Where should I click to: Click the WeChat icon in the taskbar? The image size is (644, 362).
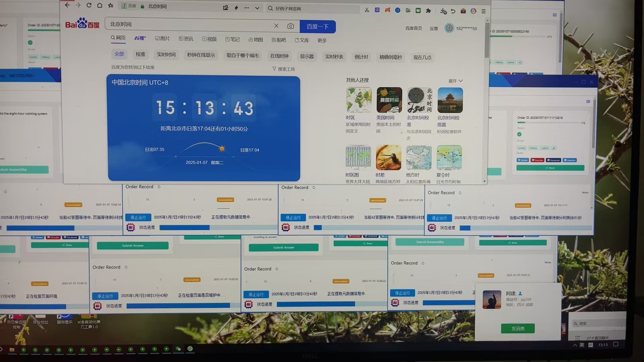pyautogui.click(x=178, y=349)
